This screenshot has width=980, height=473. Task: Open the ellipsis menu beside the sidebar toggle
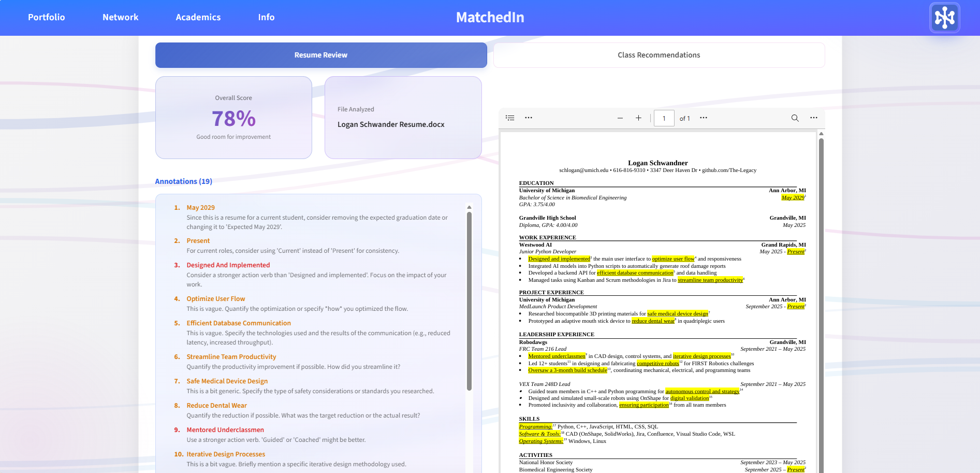click(x=528, y=118)
